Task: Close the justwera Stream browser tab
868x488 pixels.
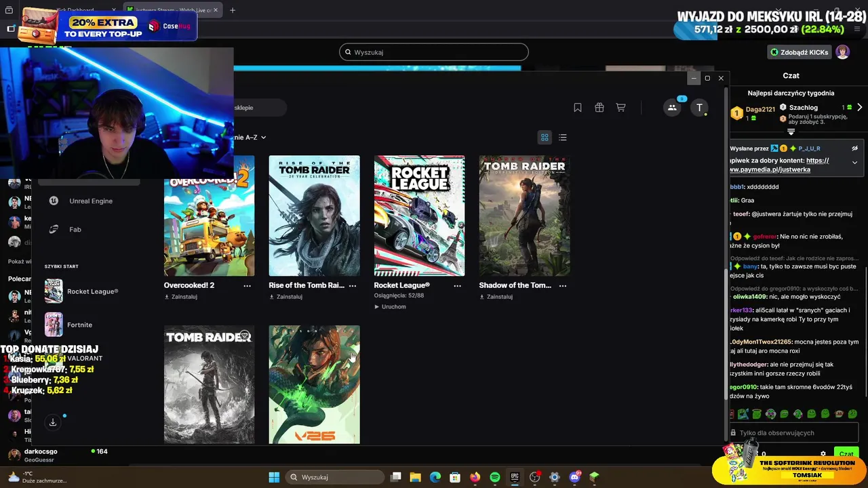Action: pos(216,10)
